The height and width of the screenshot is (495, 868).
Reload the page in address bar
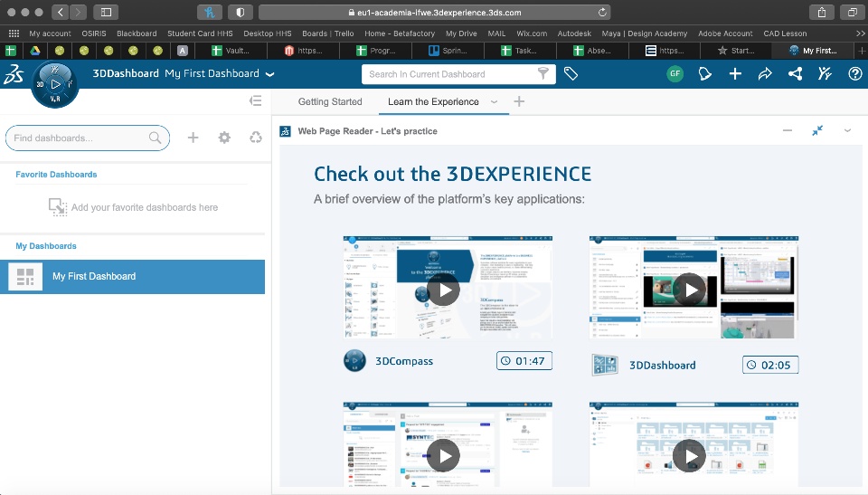tap(602, 12)
